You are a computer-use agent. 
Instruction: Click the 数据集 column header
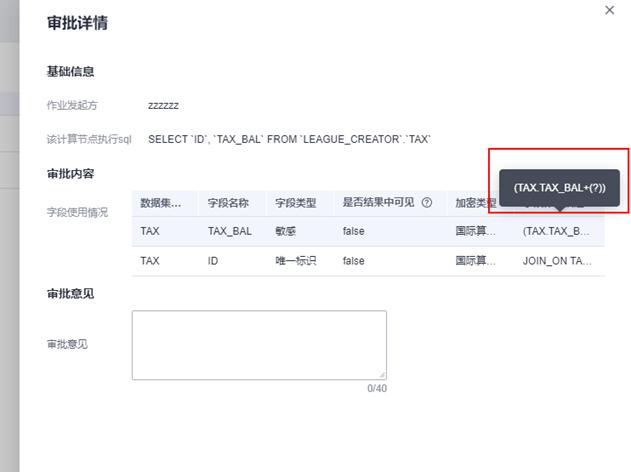pyautogui.click(x=160, y=203)
